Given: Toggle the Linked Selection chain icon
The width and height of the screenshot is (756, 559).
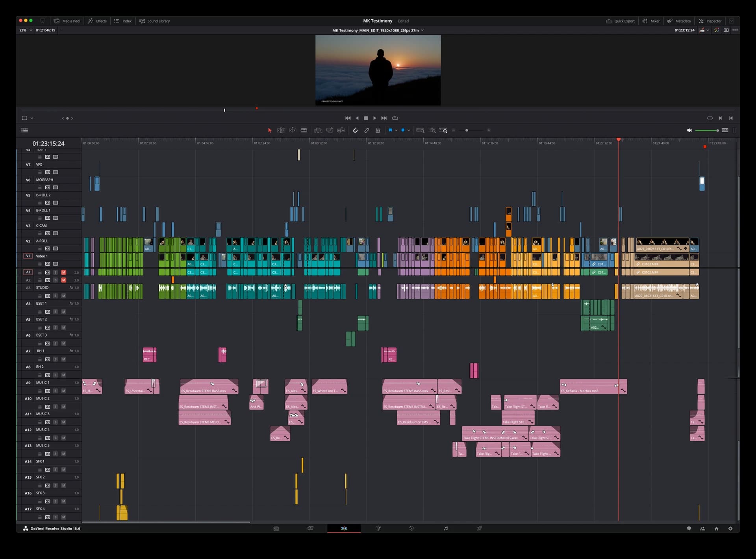Looking at the screenshot, I should pos(367,130).
